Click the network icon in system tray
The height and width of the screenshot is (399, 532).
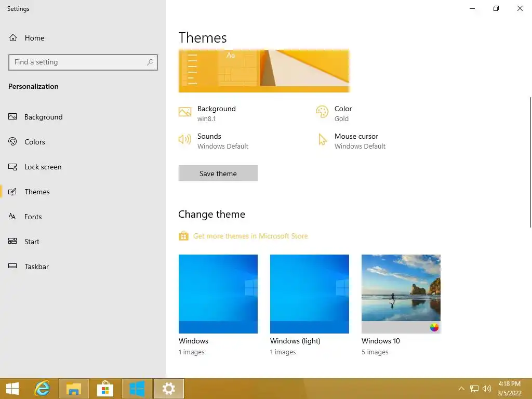pos(474,389)
